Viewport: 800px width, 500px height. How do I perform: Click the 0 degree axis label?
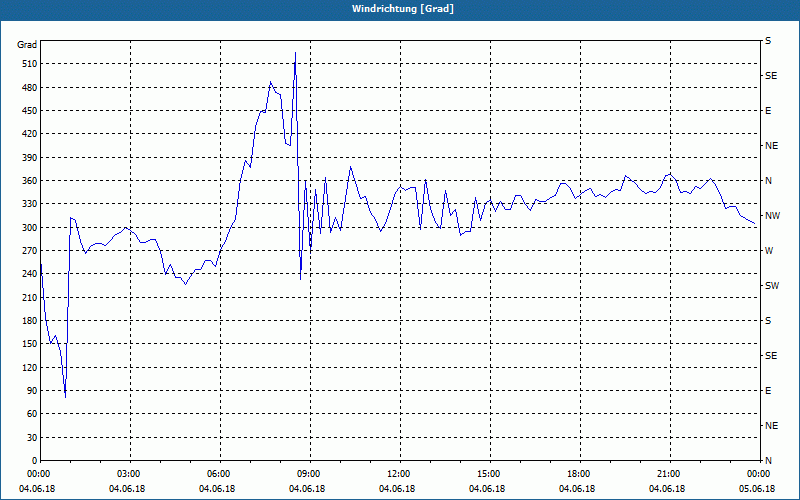tap(35, 461)
